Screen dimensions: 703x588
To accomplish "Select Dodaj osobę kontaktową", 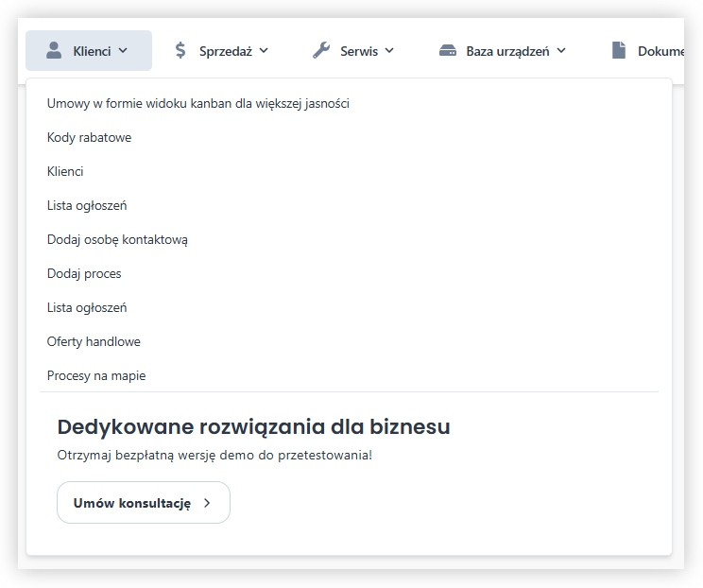I will pos(117,239).
